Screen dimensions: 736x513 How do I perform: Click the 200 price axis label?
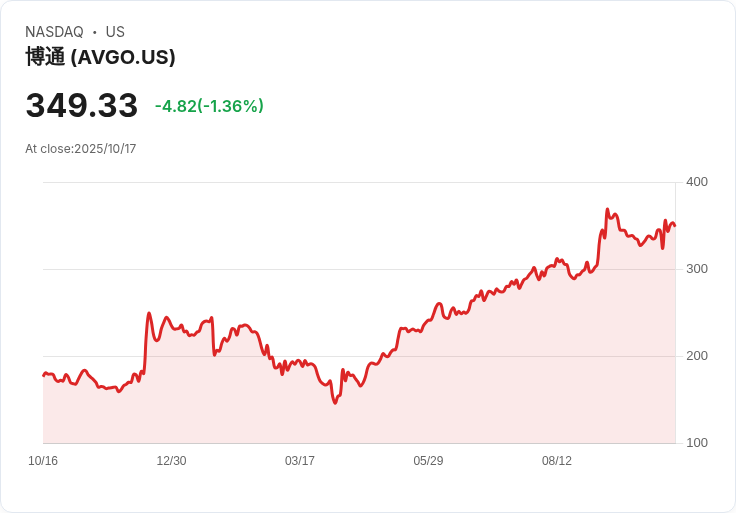697,356
